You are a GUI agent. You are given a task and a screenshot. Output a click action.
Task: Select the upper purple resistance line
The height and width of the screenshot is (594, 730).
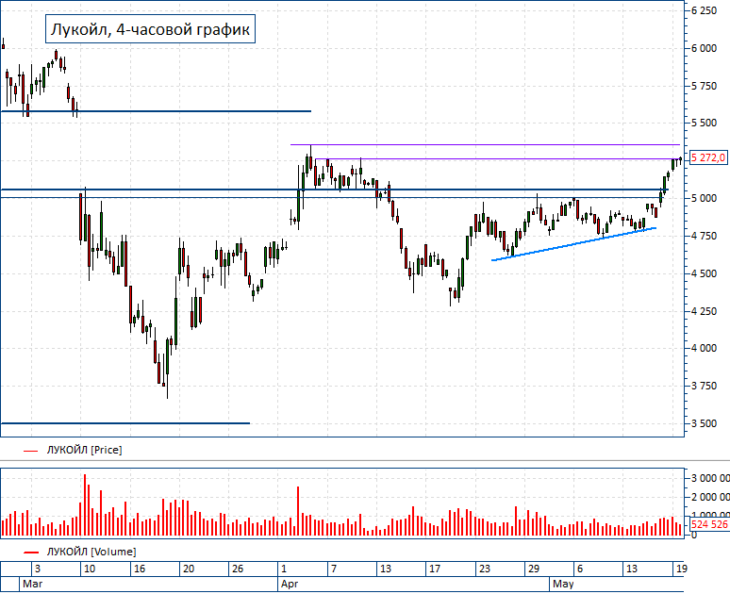coord(485,145)
